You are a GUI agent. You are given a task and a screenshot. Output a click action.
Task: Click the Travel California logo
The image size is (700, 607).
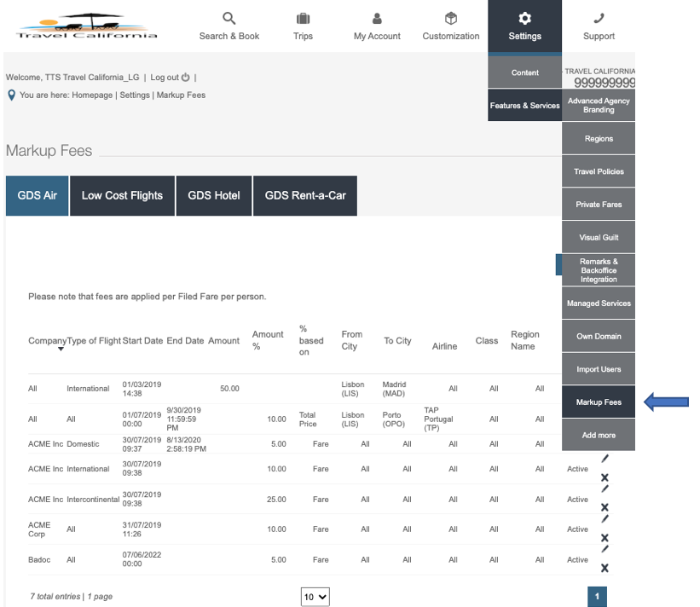pyautogui.click(x=87, y=26)
